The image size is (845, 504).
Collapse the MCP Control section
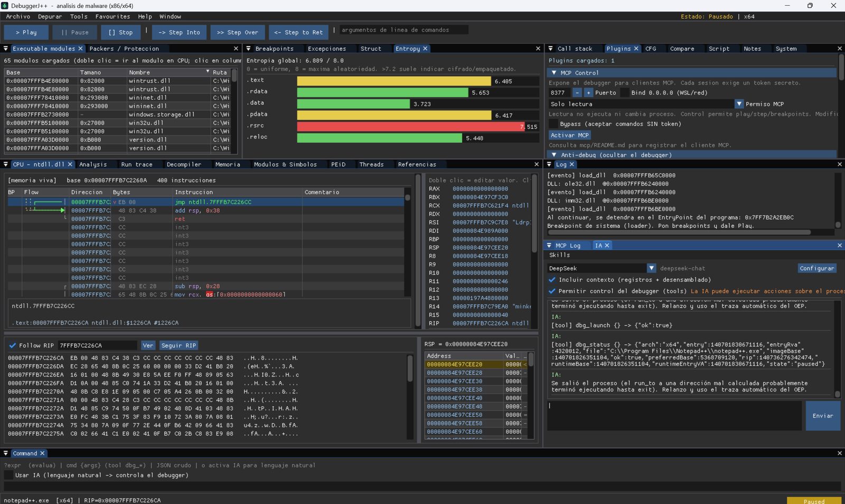(554, 73)
